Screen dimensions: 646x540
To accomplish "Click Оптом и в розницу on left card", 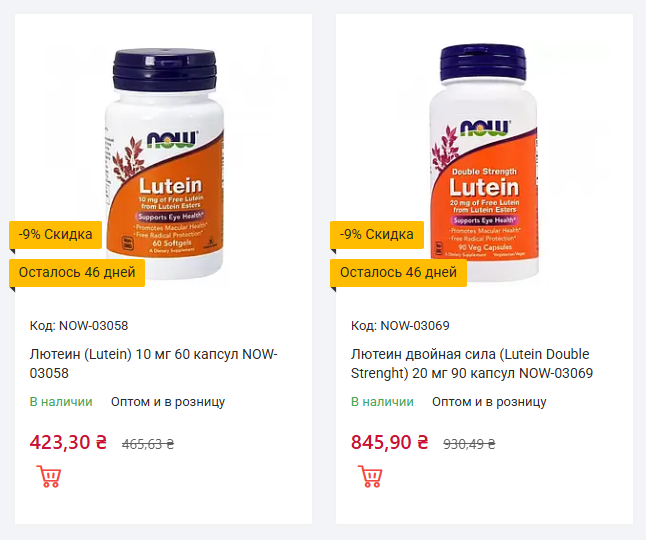I will tap(168, 402).
